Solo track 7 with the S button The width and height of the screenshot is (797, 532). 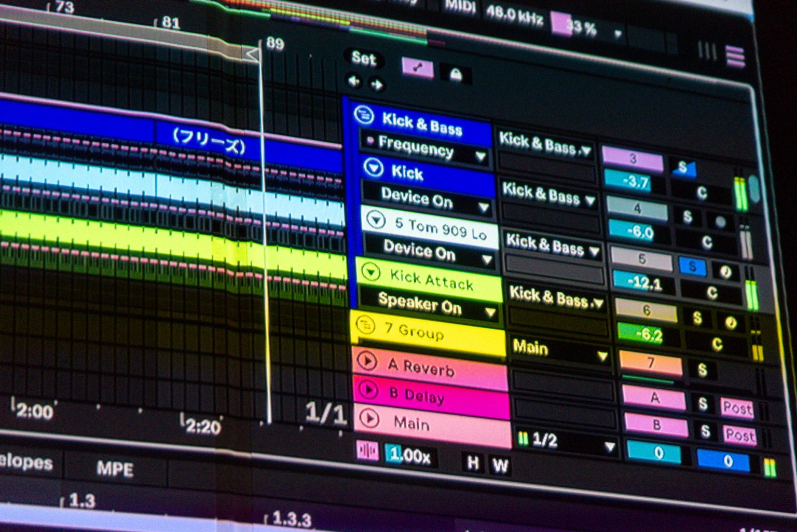click(x=702, y=370)
